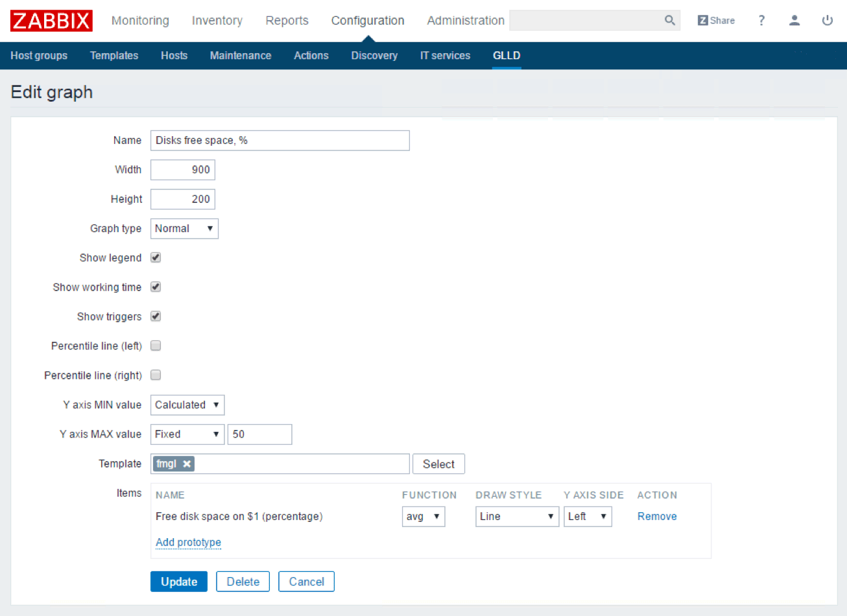This screenshot has width=847, height=616.
Task: Click item name 'Free disk space on $1 (percentage)'
Action: pyautogui.click(x=239, y=516)
